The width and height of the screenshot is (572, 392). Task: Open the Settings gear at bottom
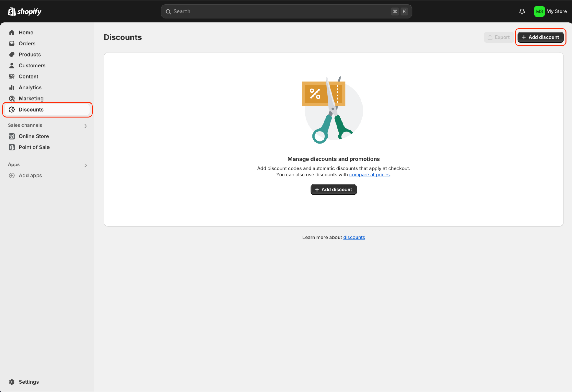tap(12, 382)
